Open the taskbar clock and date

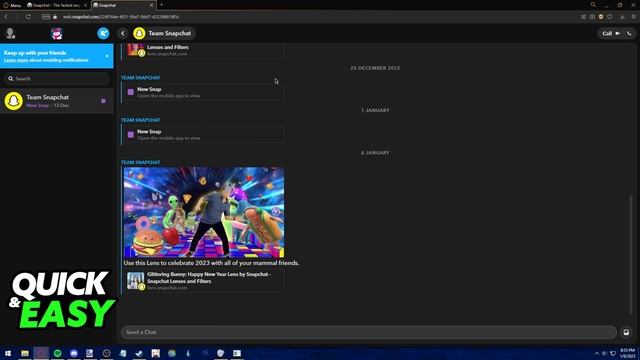coord(627,353)
